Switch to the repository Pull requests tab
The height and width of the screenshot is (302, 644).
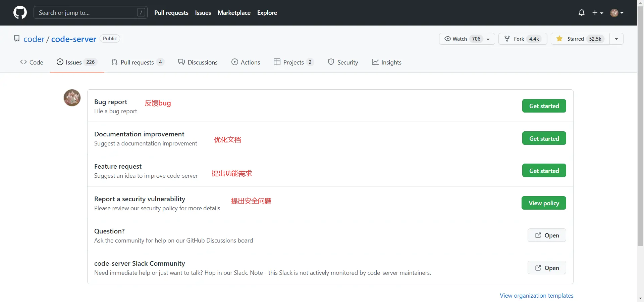138,62
